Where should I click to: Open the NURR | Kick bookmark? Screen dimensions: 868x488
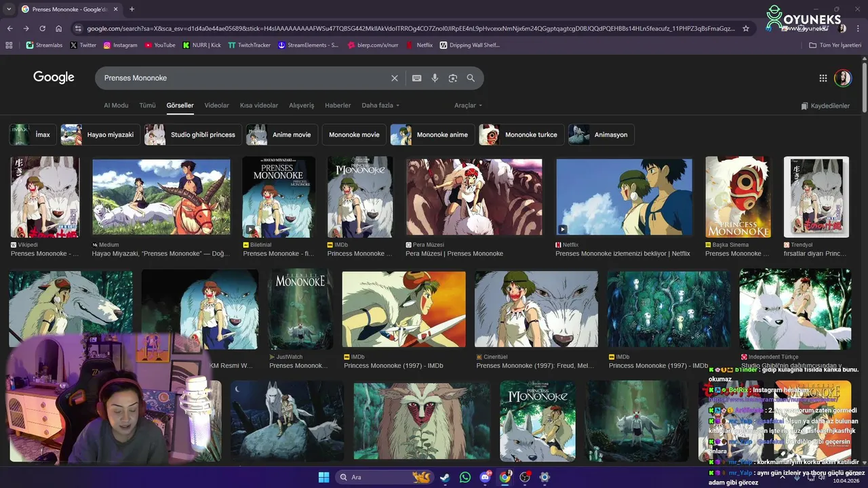[201, 45]
